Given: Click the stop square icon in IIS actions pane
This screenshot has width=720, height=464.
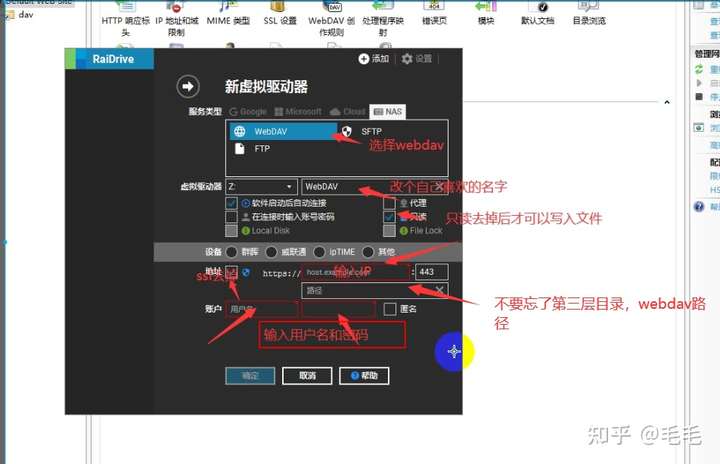Looking at the screenshot, I should [x=699, y=96].
